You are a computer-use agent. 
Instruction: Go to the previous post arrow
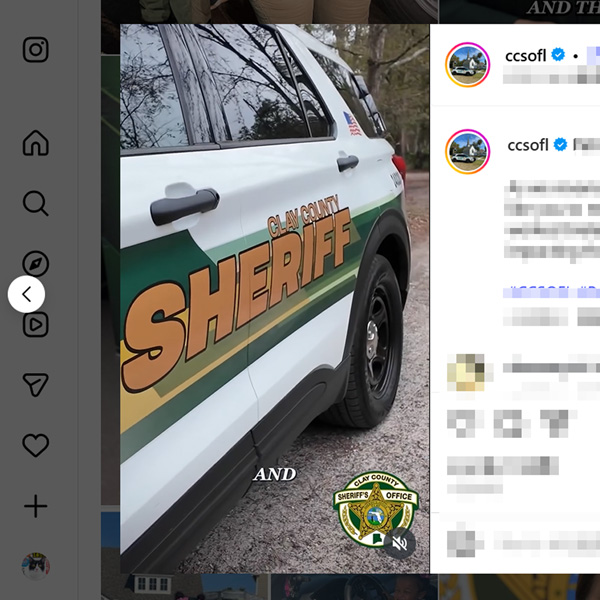[x=26, y=294]
